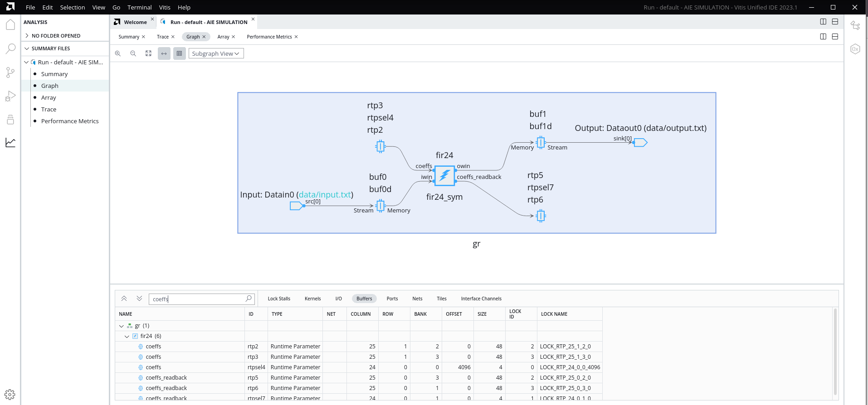
Task: Open the Analysis view chart icon in sidebar
Action: click(10, 143)
